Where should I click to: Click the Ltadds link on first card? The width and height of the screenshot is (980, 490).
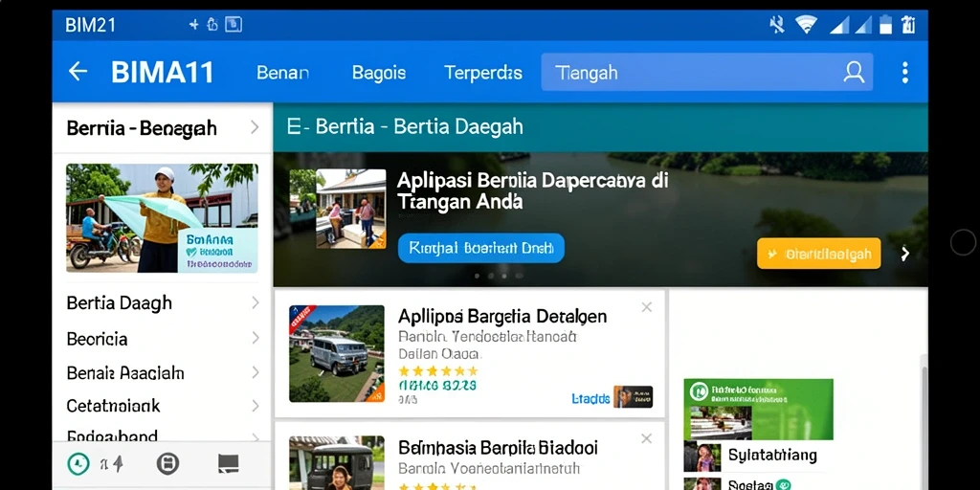[590, 398]
